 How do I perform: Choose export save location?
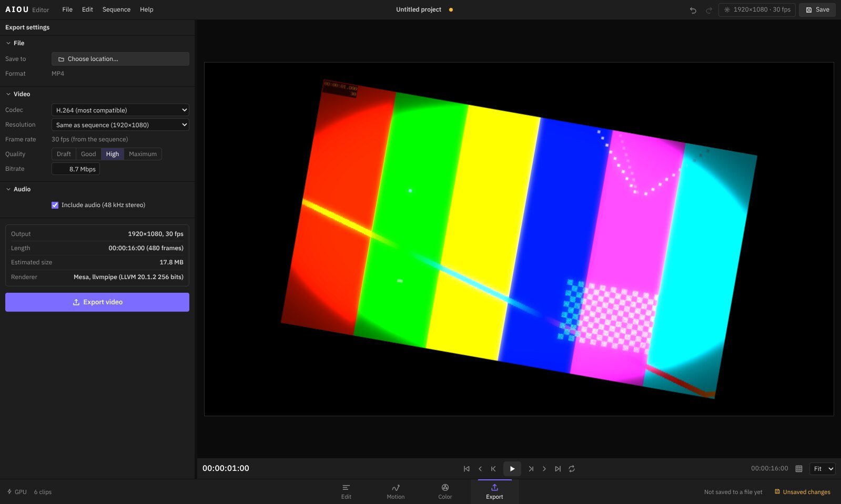coord(120,59)
